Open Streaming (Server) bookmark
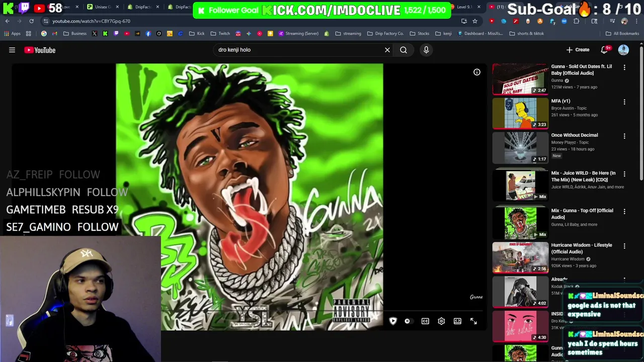The image size is (644, 362). tap(298, 34)
